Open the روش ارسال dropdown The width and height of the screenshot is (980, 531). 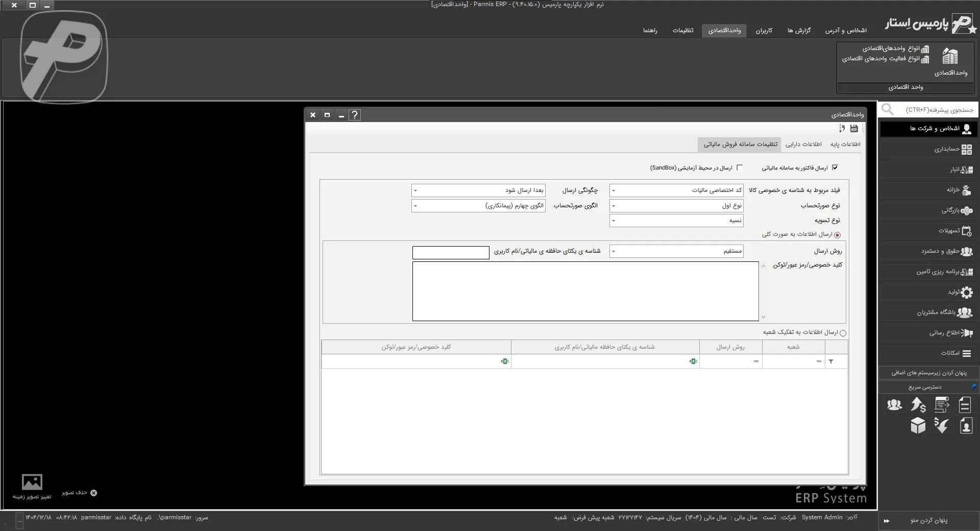[676, 251]
